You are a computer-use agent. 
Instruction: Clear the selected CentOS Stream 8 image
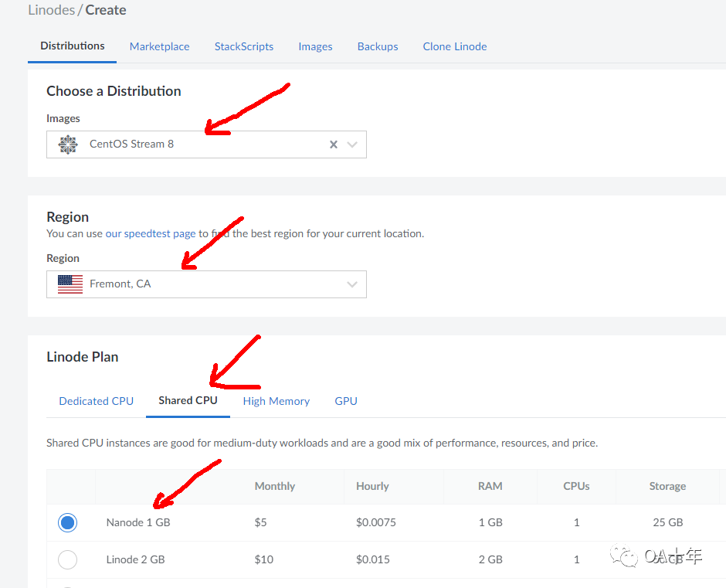click(334, 144)
